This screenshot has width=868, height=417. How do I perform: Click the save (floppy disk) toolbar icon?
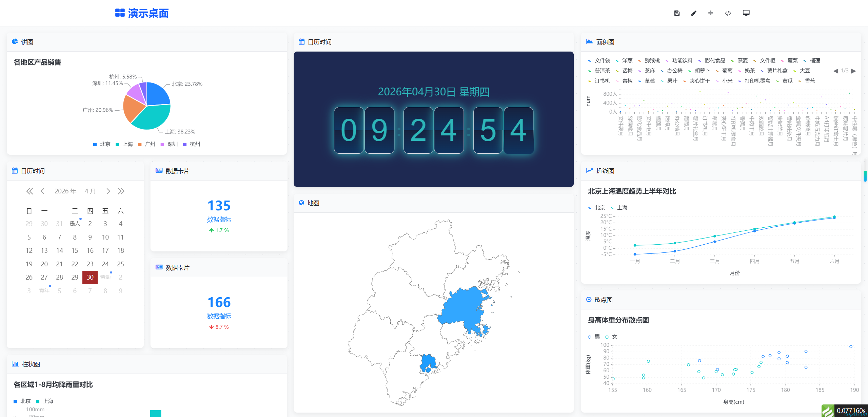[677, 13]
